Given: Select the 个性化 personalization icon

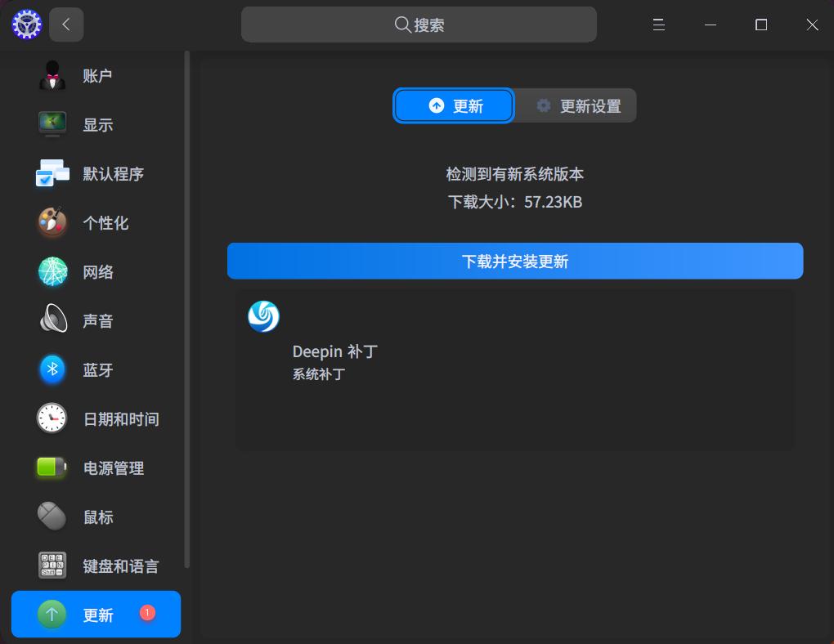Looking at the screenshot, I should (x=52, y=222).
